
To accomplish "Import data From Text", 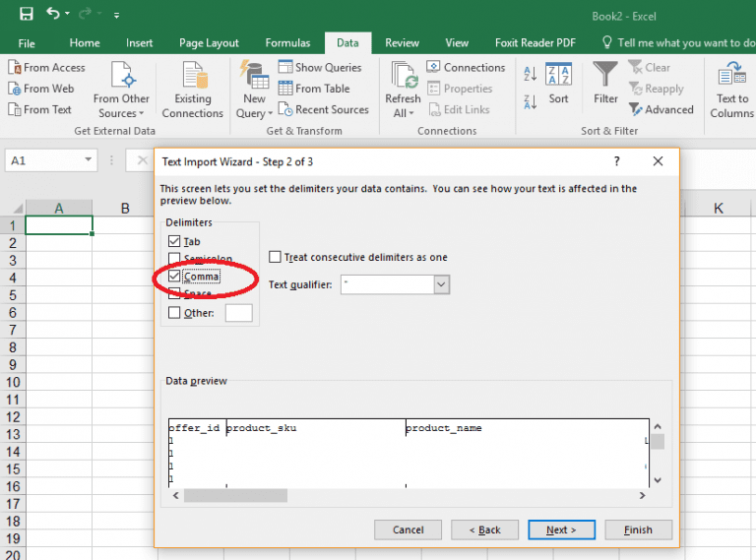I will click(40, 110).
